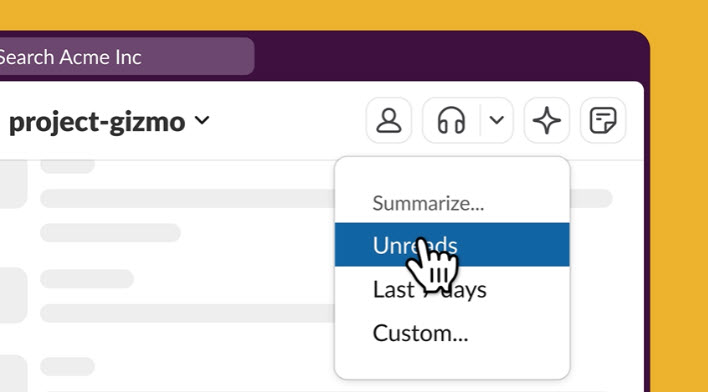Open the channel members person icon
708x392 pixels.
pos(389,120)
